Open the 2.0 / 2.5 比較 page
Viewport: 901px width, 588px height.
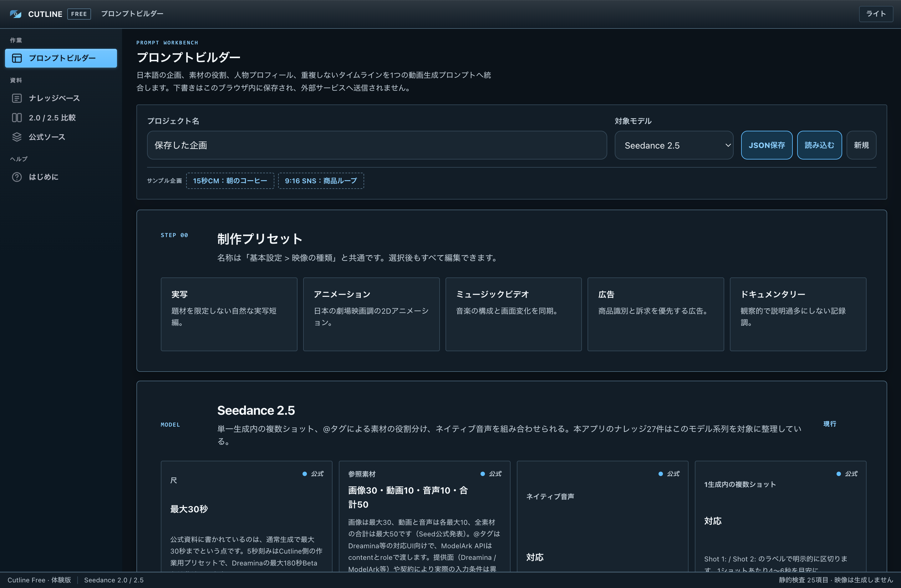click(61, 118)
